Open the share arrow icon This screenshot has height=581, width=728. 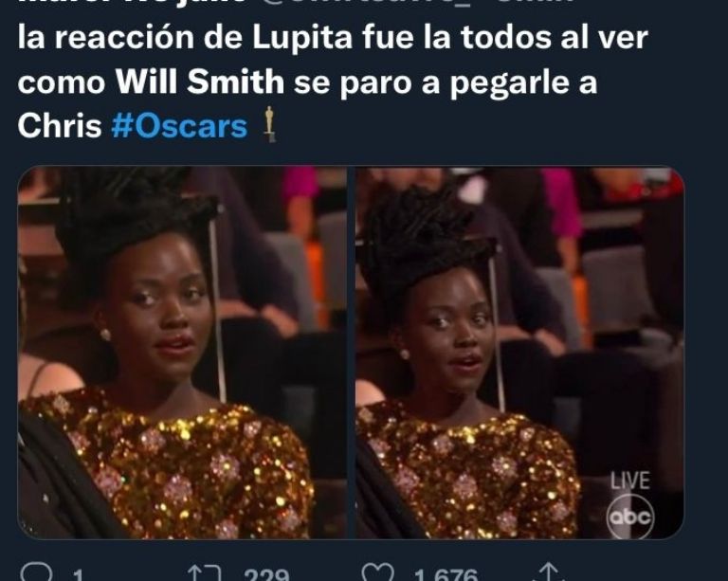point(548,572)
